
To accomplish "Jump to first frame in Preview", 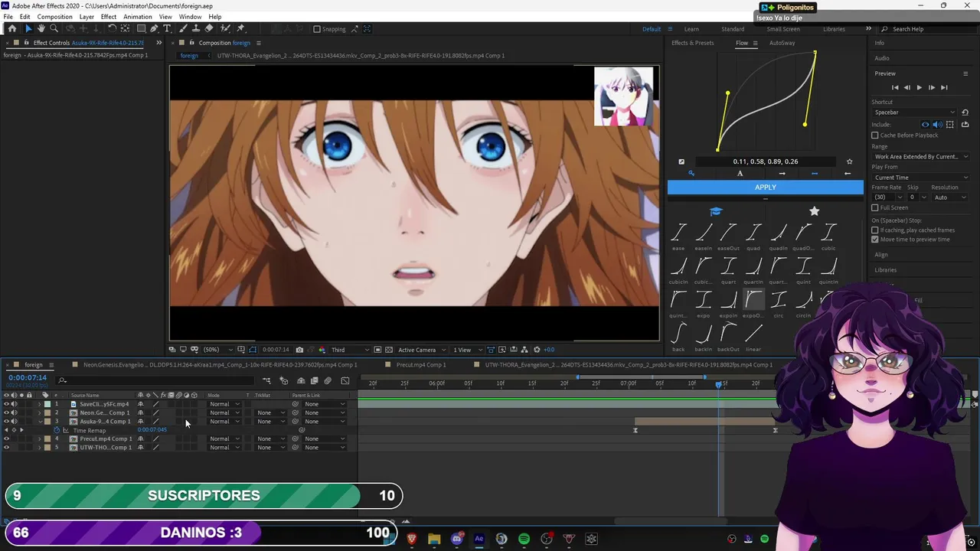I will pos(895,88).
